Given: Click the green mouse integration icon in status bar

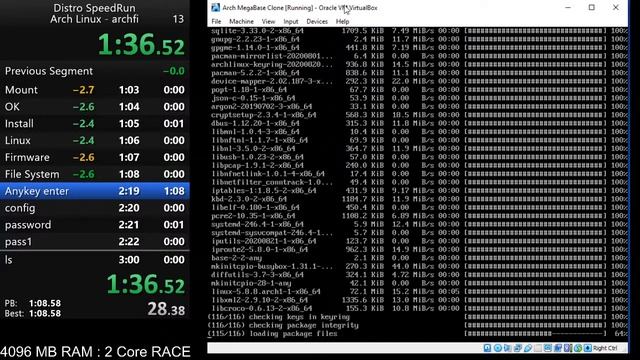Looking at the screenshot, I should [578, 348].
